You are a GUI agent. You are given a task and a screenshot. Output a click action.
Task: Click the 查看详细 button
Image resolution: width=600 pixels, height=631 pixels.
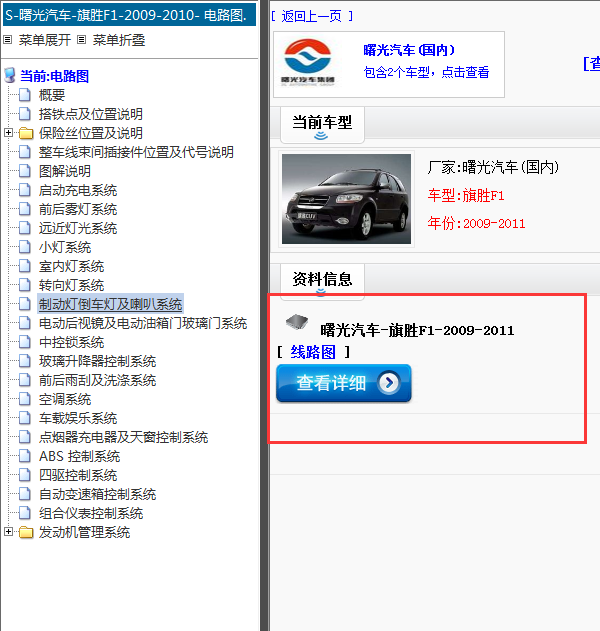(x=344, y=383)
